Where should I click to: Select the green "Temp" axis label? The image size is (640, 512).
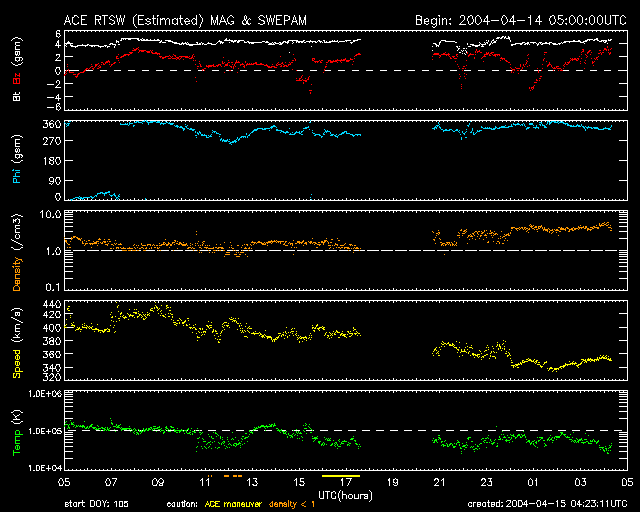(x=17, y=443)
